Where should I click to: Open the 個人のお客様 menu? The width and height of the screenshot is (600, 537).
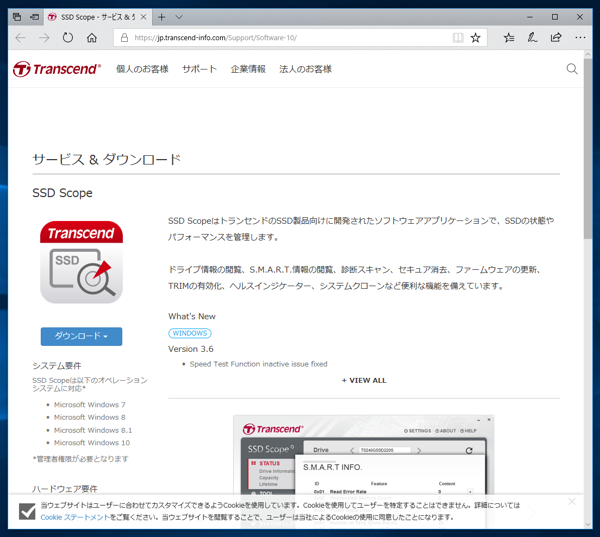(x=142, y=69)
